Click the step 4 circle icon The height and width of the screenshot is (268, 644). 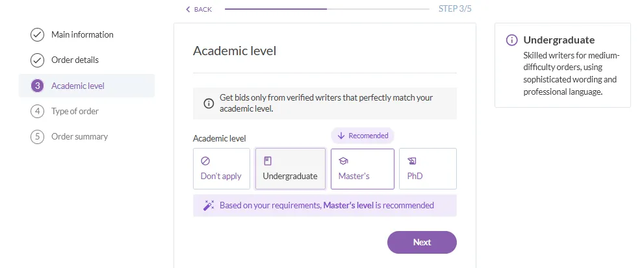[x=38, y=111]
